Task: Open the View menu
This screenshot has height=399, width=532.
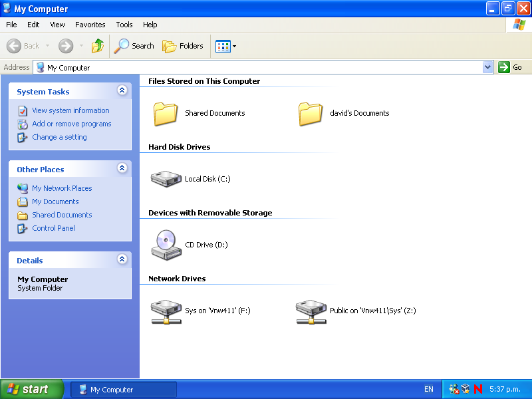Action: coord(57,25)
